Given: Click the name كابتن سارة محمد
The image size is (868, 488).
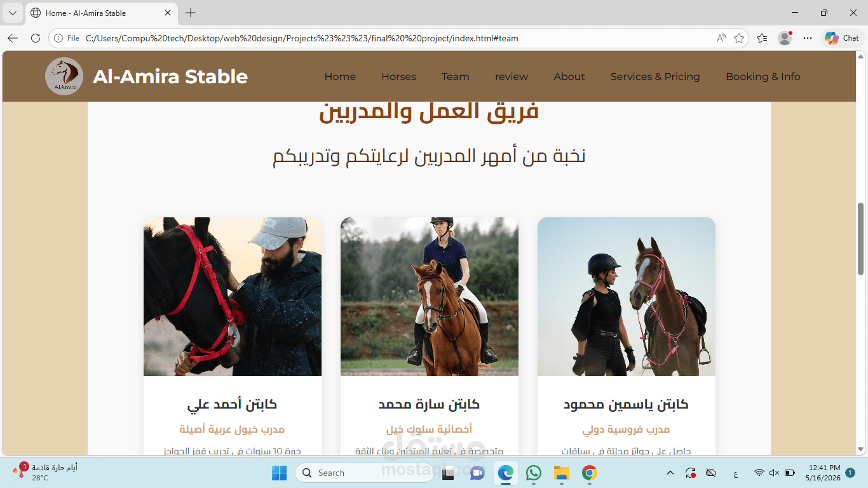Looking at the screenshot, I should [x=430, y=404].
